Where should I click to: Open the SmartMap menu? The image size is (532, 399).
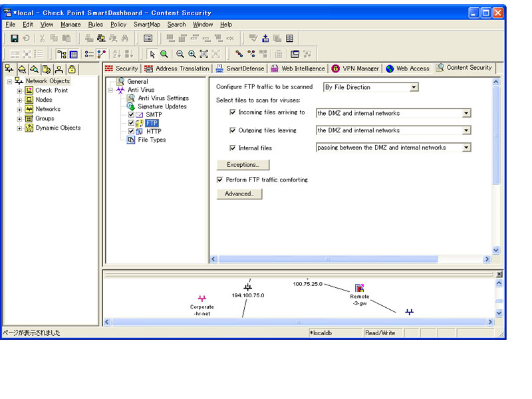[x=146, y=25]
